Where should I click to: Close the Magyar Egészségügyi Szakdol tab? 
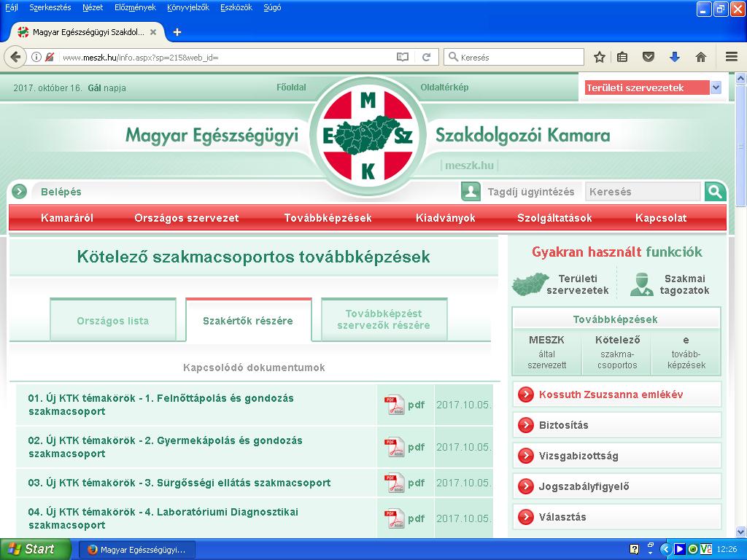(x=153, y=32)
